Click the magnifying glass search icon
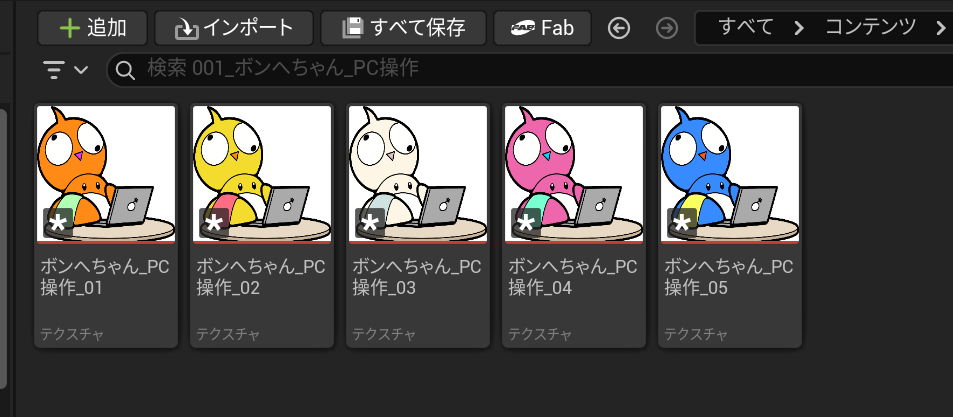The height and width of the screenshot is (417, 953). 125,71
